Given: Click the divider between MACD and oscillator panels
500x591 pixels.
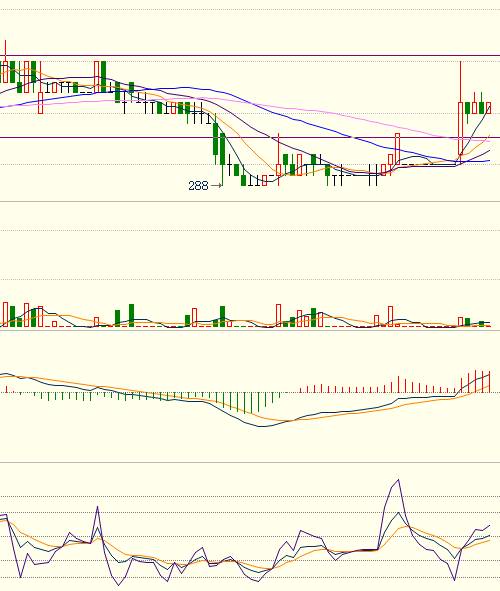Looking at the screenshot, I should click(250, 462).
